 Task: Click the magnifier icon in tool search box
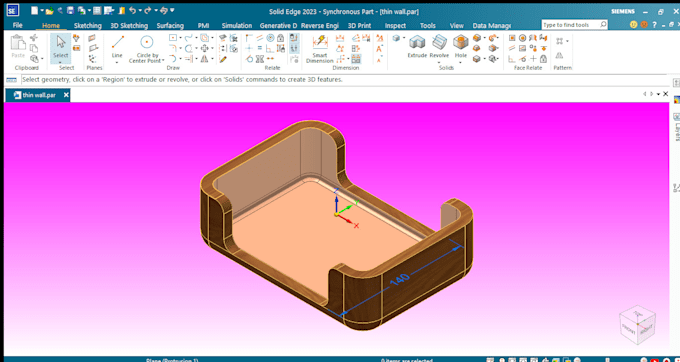(603, 25)
